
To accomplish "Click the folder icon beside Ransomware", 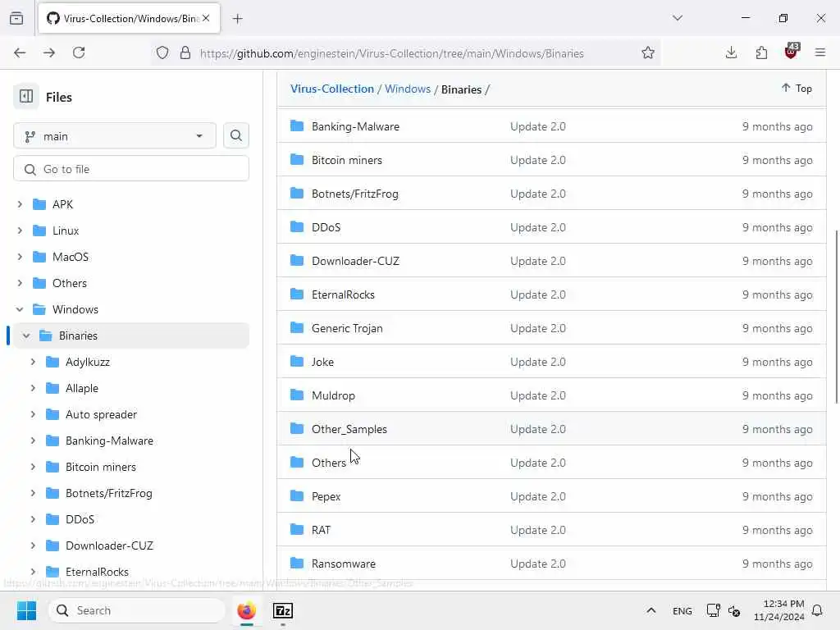I will point(297,563).
